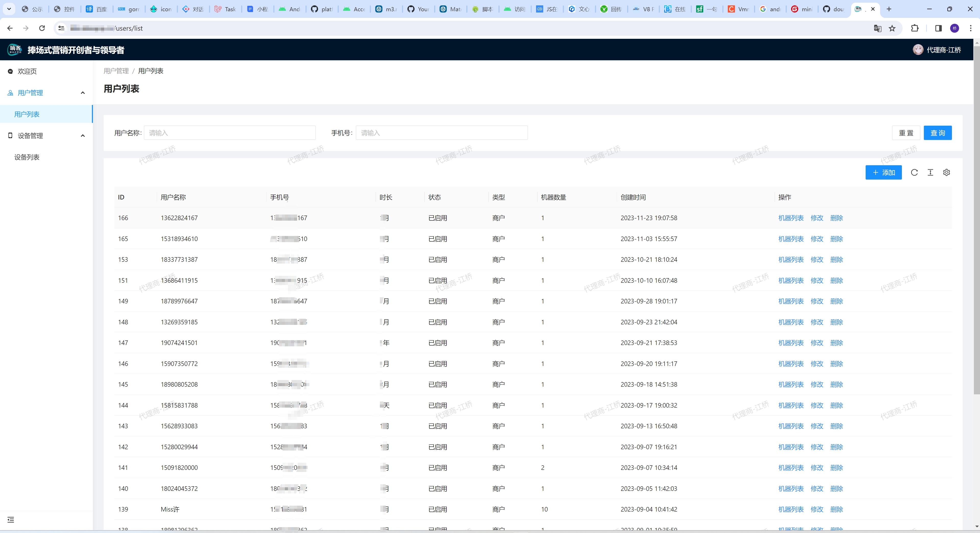This screenshot has width=980, height=533.
Task: Open column settings gear icon
Action: [947, 172]
